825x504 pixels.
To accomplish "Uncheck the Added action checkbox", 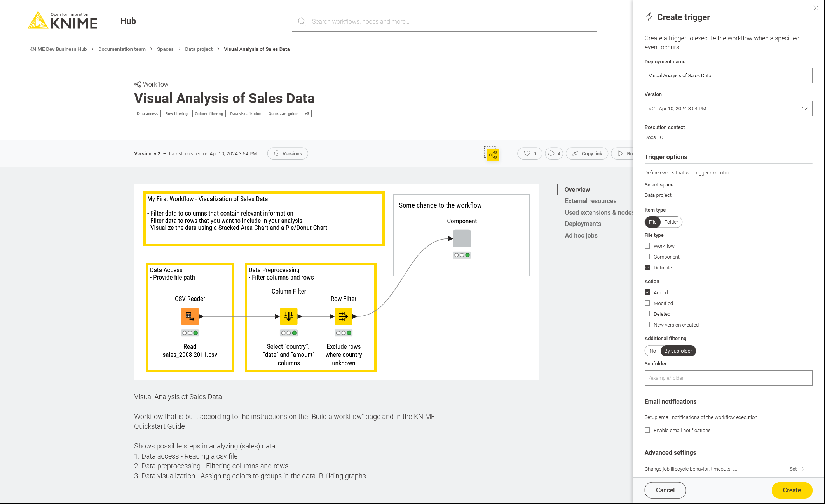I will (x=647, y=292).
